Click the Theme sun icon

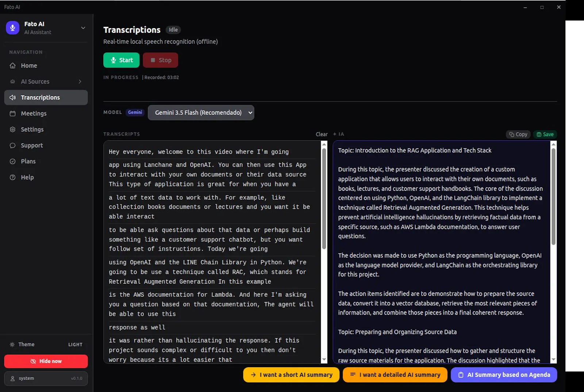coord(12,345)
